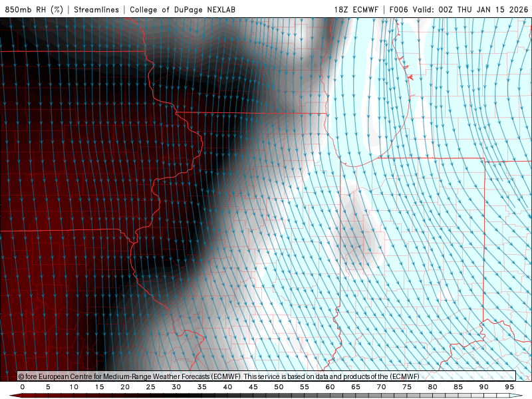Click the colorbar label "45"
Viewport: 532px width, 399px height.
coord(253,387)
